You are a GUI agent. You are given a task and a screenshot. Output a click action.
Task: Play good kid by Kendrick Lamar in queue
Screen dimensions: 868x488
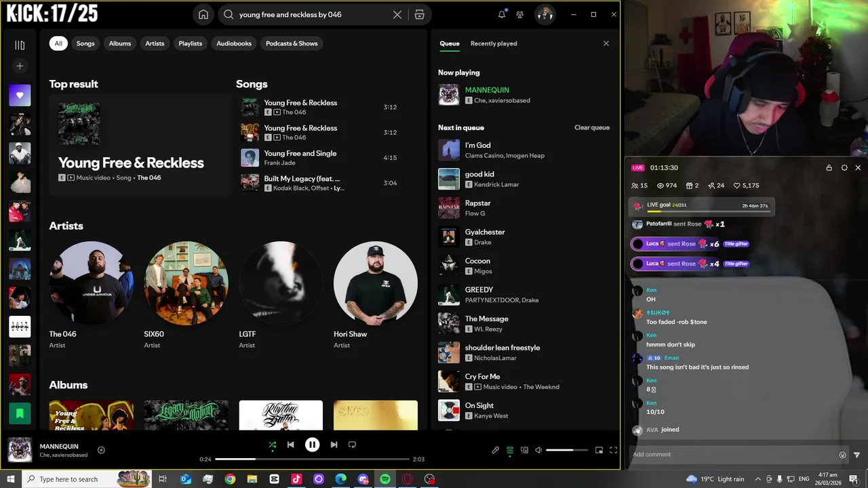525,179
